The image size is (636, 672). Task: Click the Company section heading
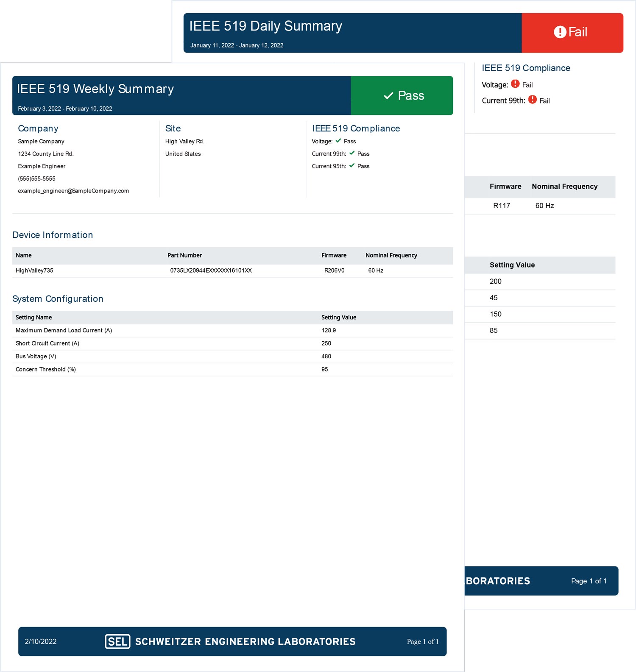point(38,128)
